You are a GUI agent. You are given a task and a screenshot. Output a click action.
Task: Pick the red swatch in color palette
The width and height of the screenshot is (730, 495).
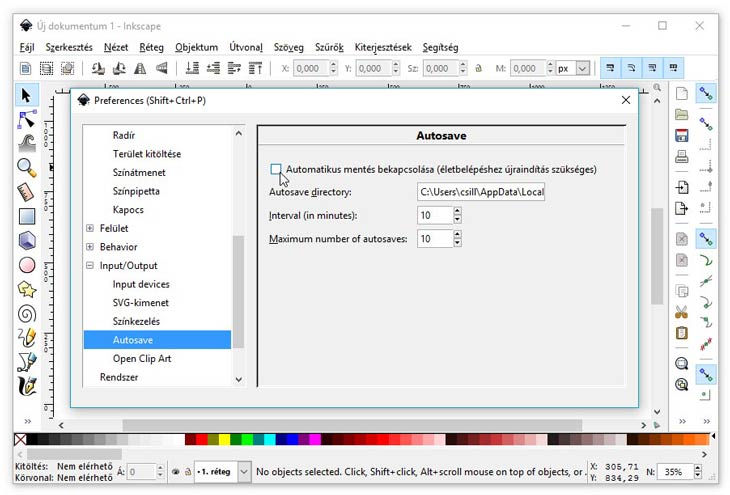click(203, 440)
